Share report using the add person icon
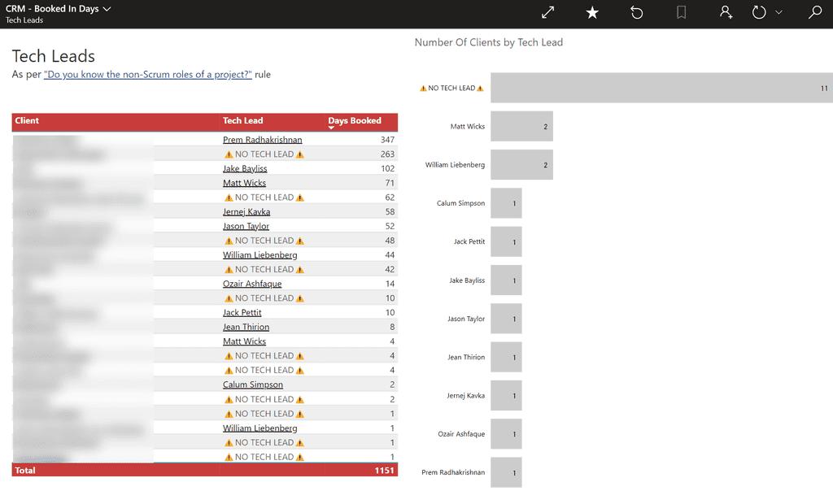Image resolution: width=833 pixels, height=504 pixels. tap(726, 13)
